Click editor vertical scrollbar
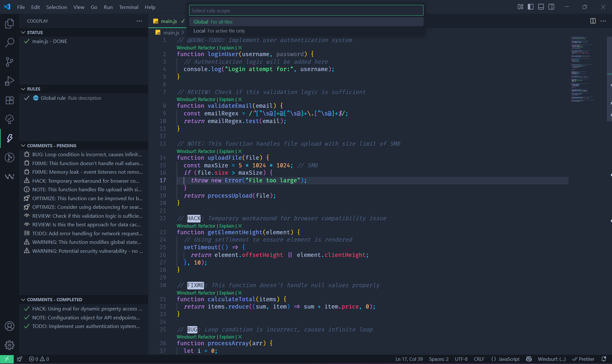Screen dimensions: 612x364 609,79
